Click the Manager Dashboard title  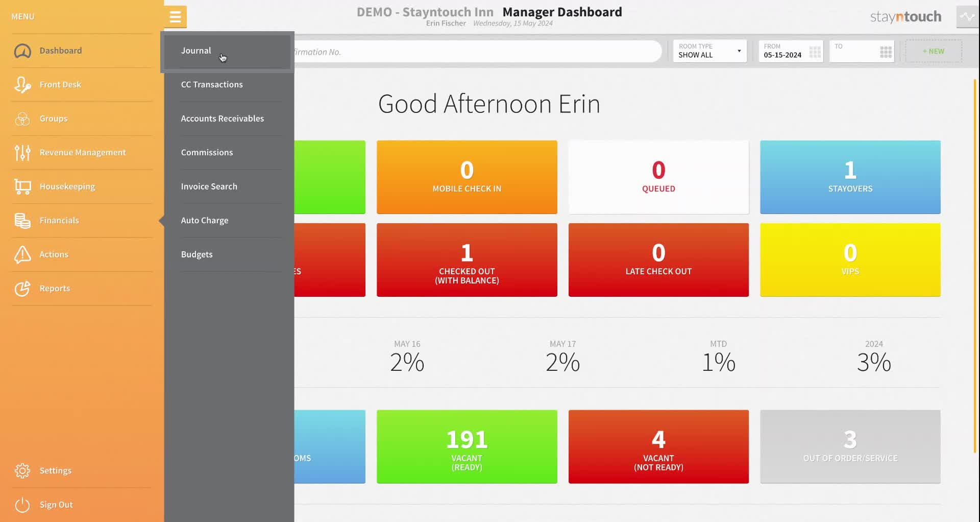[x=562, y=12]
